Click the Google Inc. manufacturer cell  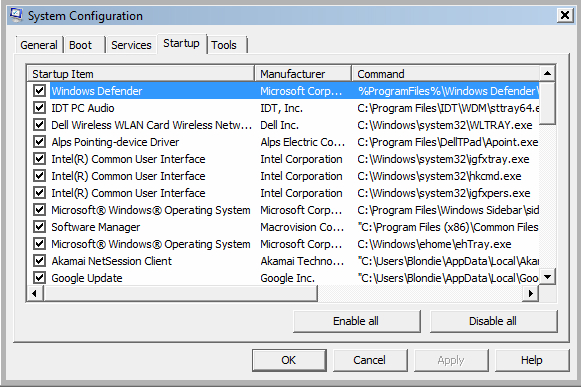pos(288,278)
